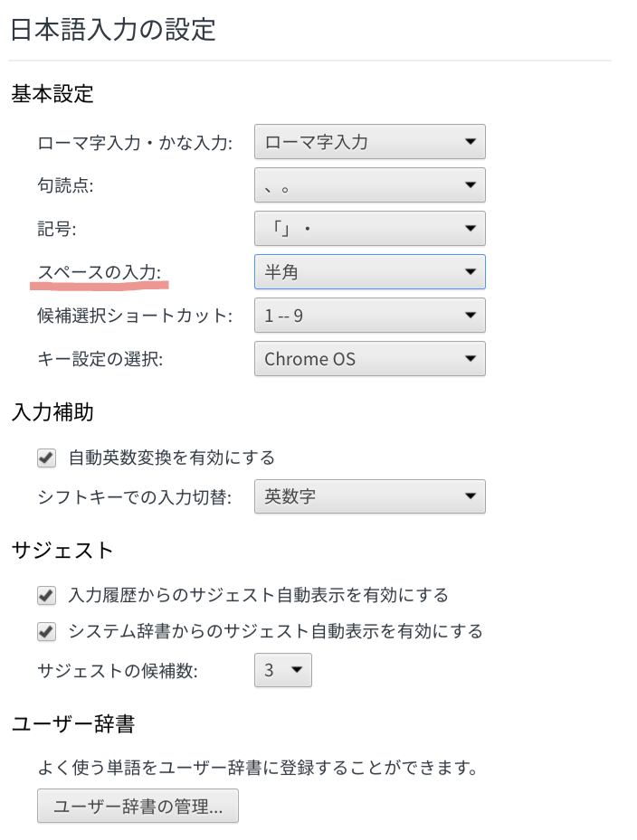This screenshot has height=840, width=637.
Task: Uncheck 自動英数変換を有効にする
Action: coord(45,458)
